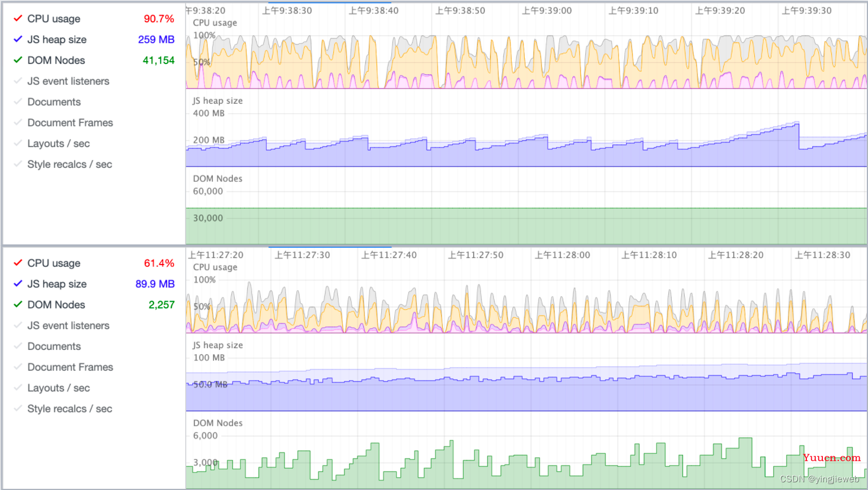
Task: Click the 6,000 DOM Nodes axis label
Action: [206, 436]
